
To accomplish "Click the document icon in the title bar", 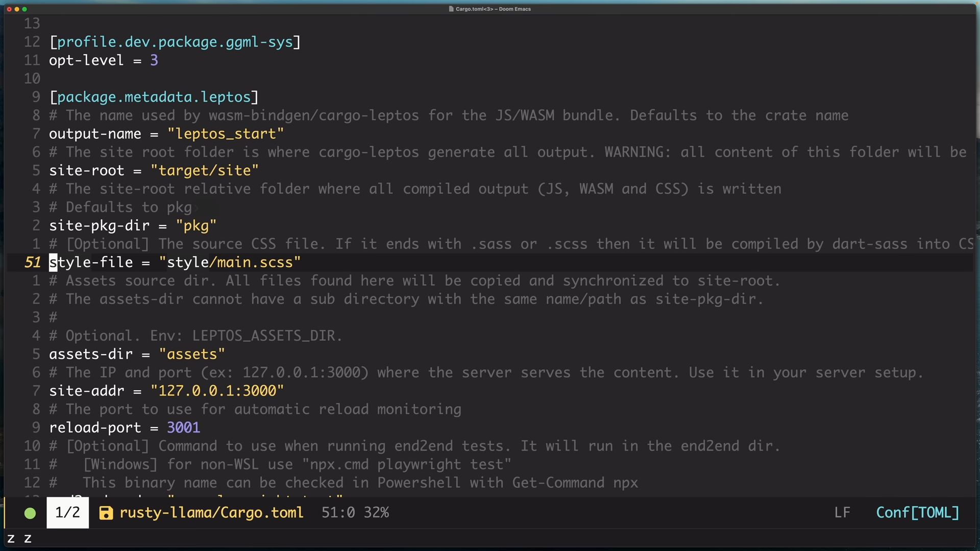I will click(451, 9).
